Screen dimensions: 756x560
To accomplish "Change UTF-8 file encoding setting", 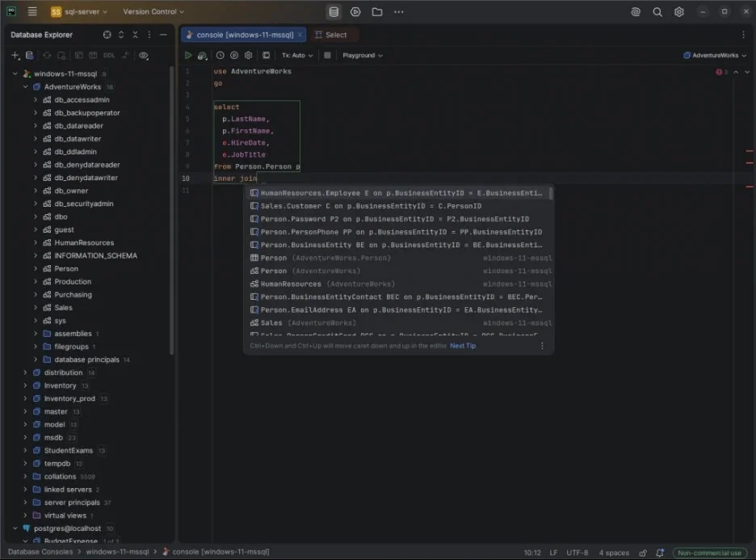I will pyautogui.click(x=577, y=553).
